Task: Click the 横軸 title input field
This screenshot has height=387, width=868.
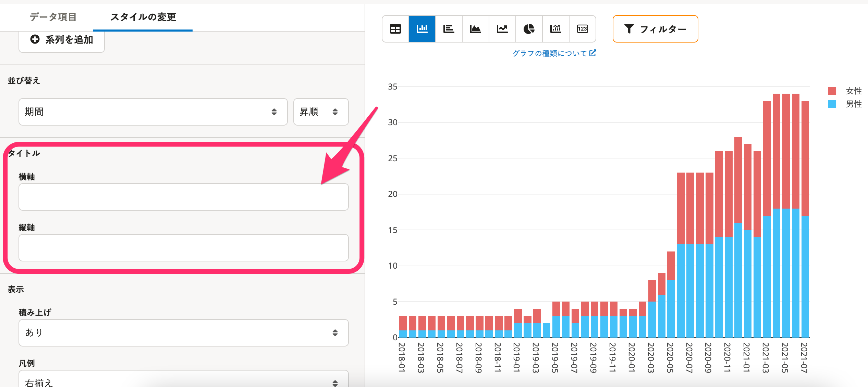Action: [184, 197]
